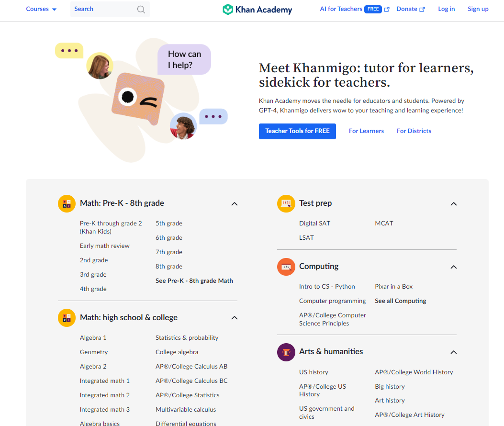
Task: Open Statistics & probability course
Action: pos(187,338)
